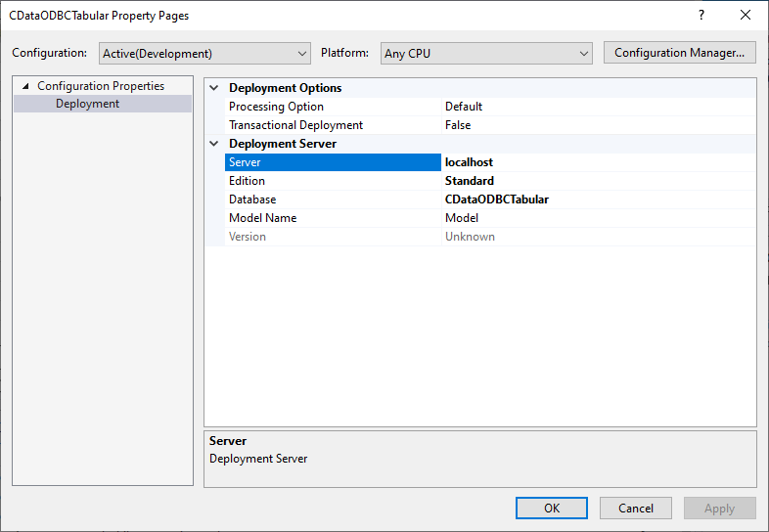Select the Edition property row

click(247, 181)
